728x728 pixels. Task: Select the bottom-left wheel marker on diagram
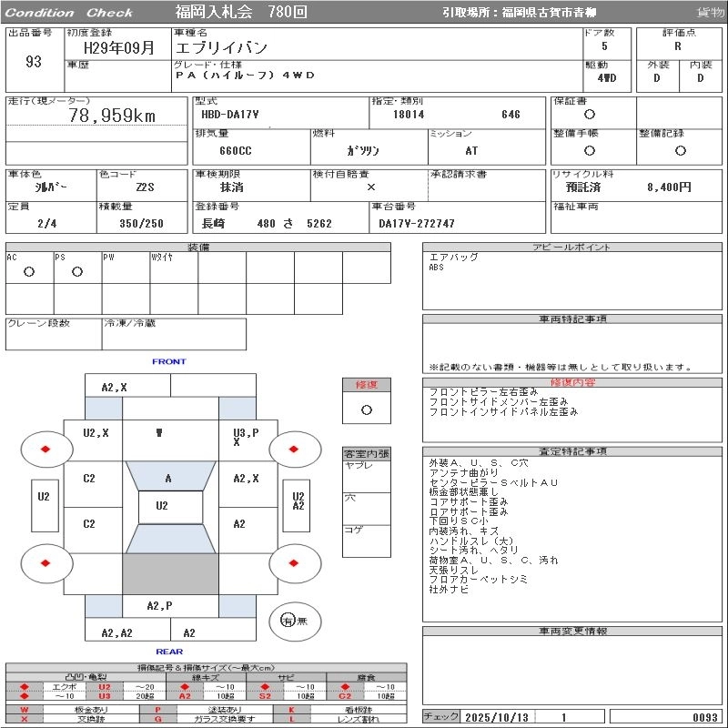click(45, 563)
